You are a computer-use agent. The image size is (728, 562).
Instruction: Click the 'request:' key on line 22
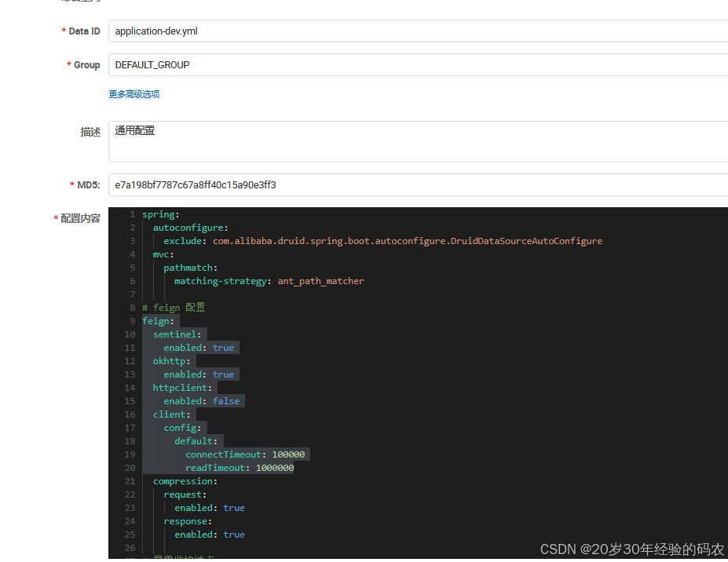[185, 494]
